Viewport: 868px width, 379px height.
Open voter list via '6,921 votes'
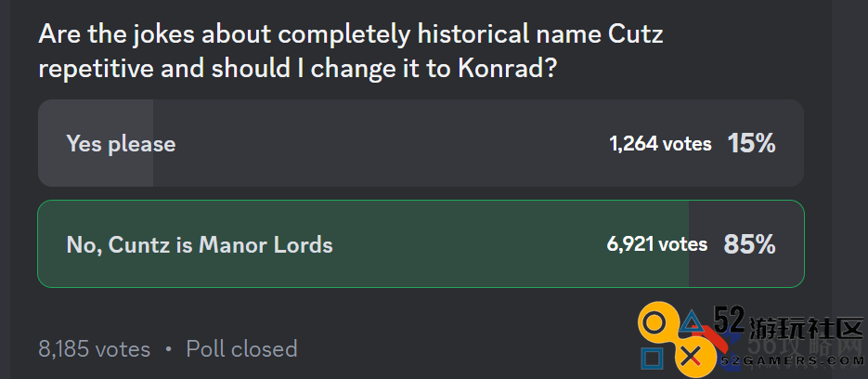(656, 244)
